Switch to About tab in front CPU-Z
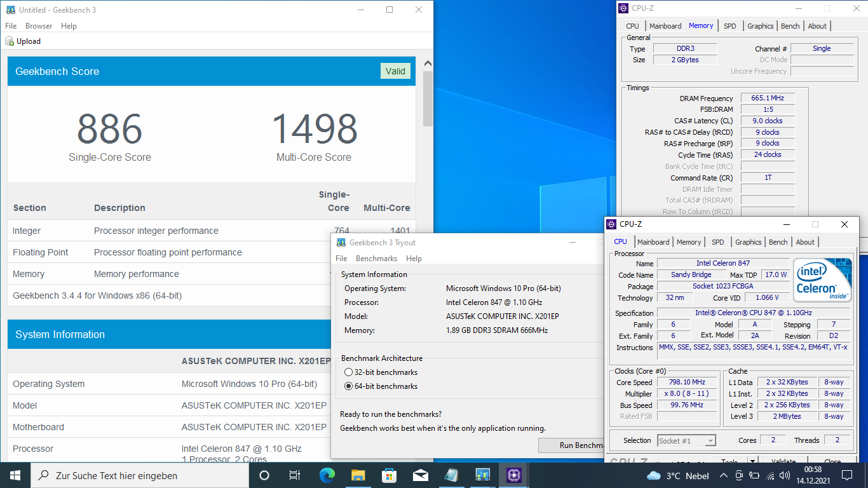The height and width of the screenshot is (488, 868). point(805,242)
